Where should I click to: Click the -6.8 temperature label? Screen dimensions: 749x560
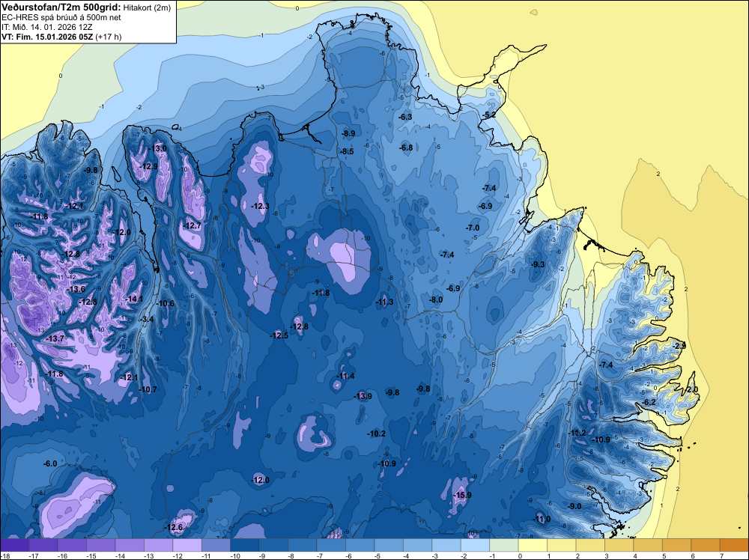406,148
